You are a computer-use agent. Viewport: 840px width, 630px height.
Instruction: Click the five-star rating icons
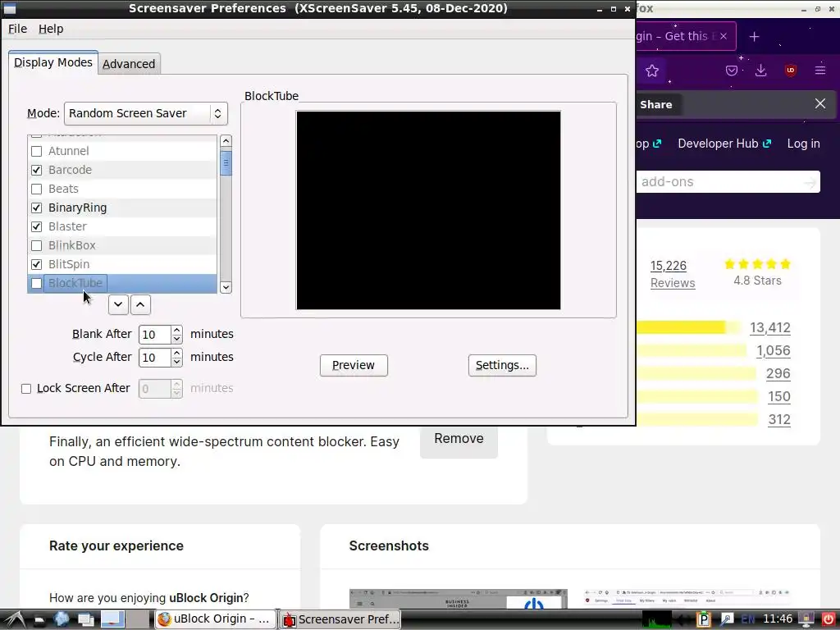click(757, 263)
